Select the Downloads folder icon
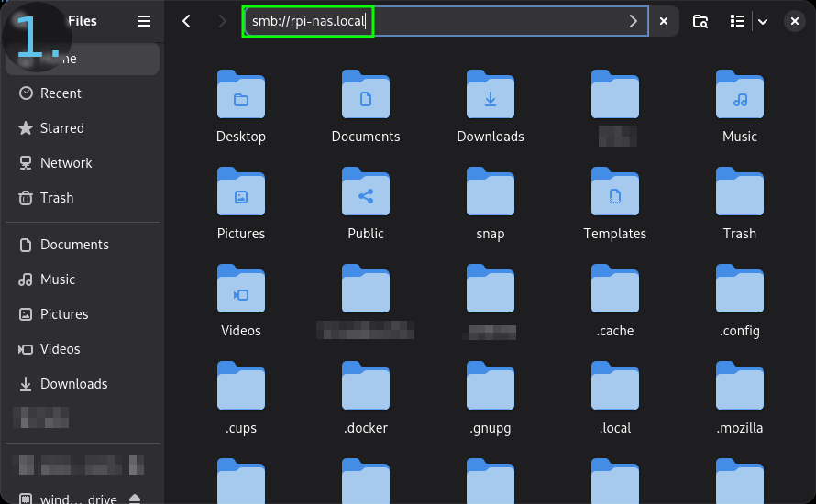This screenshot has width=816, height=504. pyautogui.click(x=491, y=95)
